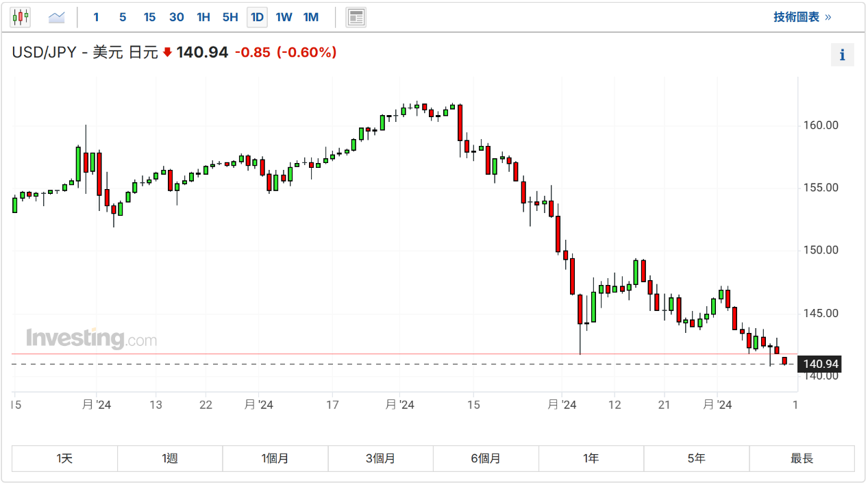Set interval to 5H
The height and width of the screenshot is (485, 868).
(230, 17)
